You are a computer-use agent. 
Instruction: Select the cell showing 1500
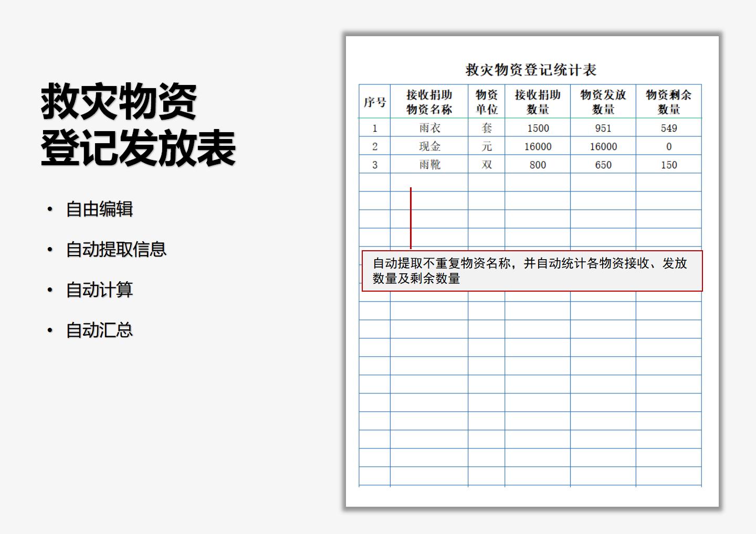(538, 128)
